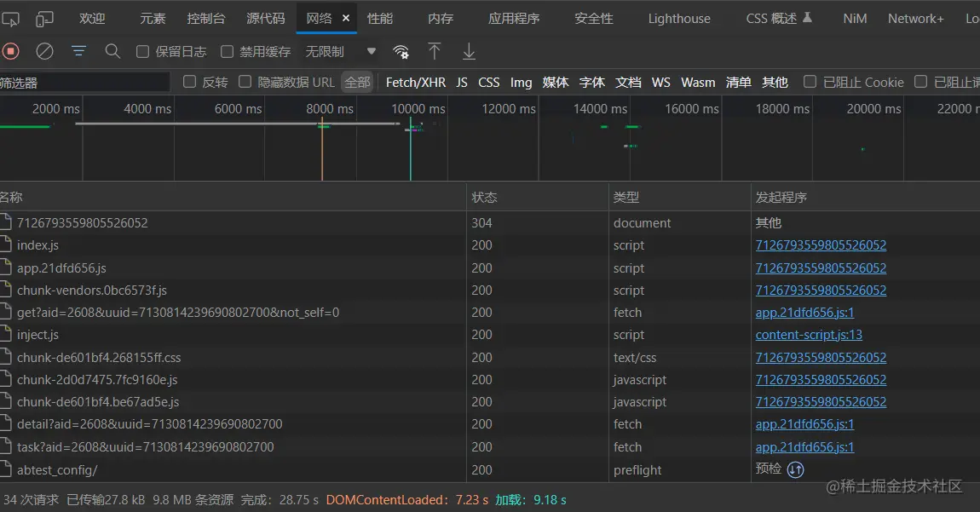The image size is (980, 512).
Task: Click import HAR file upload arrow
Action: (x=435, y=51)
